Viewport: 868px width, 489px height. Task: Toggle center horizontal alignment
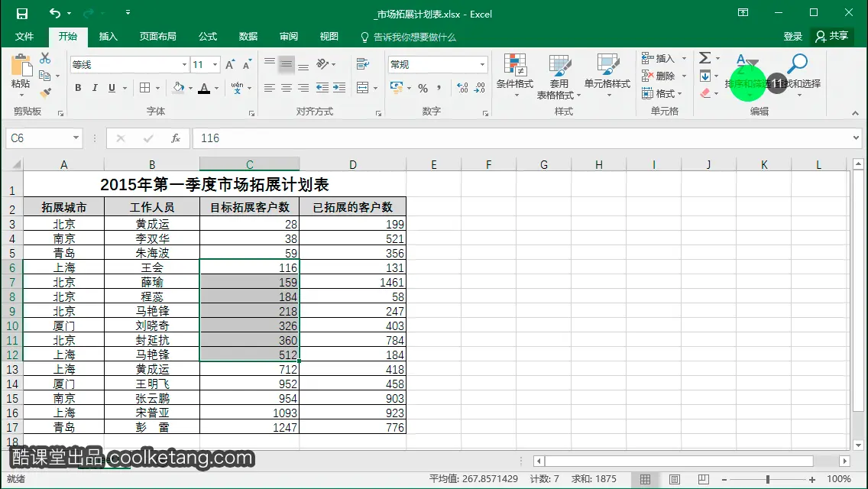pyautogui.click(x=287, y=88)
